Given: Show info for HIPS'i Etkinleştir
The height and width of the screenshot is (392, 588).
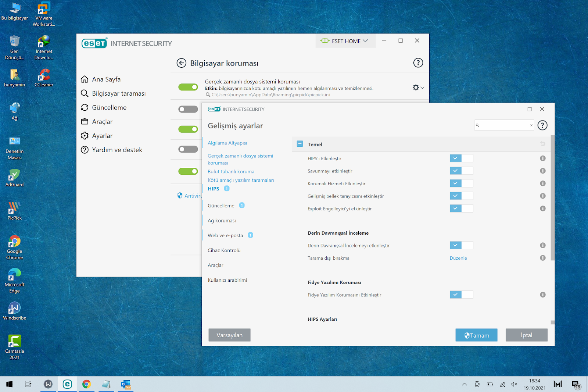Looking at the screenshot, I should 542,158.
